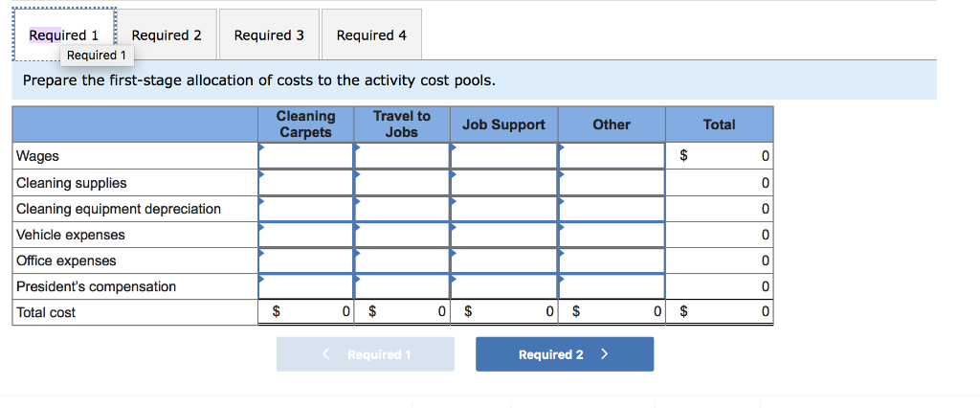Open the Required 3 tab

click(269, 35)
